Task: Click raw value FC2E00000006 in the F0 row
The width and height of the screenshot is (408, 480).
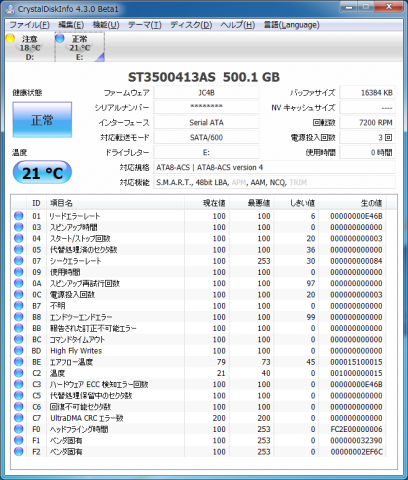Action: pyautogui.click(x=356, y=429)
